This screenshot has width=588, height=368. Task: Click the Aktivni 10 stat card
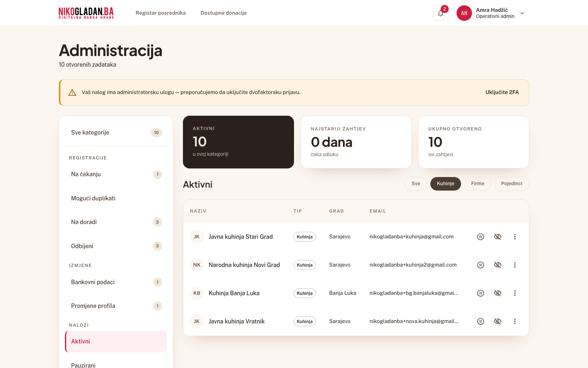click(238, 142)
